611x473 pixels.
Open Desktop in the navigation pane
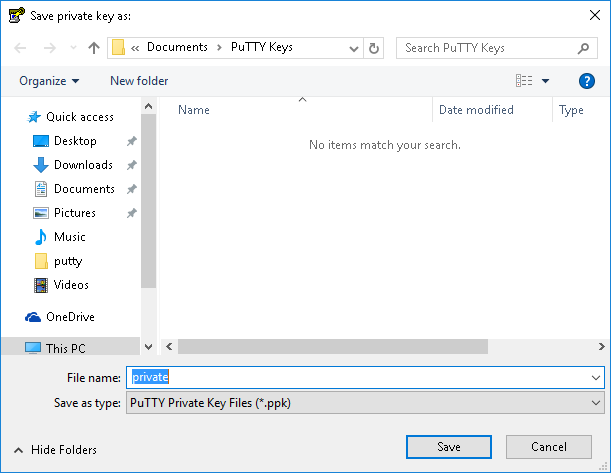65,141
